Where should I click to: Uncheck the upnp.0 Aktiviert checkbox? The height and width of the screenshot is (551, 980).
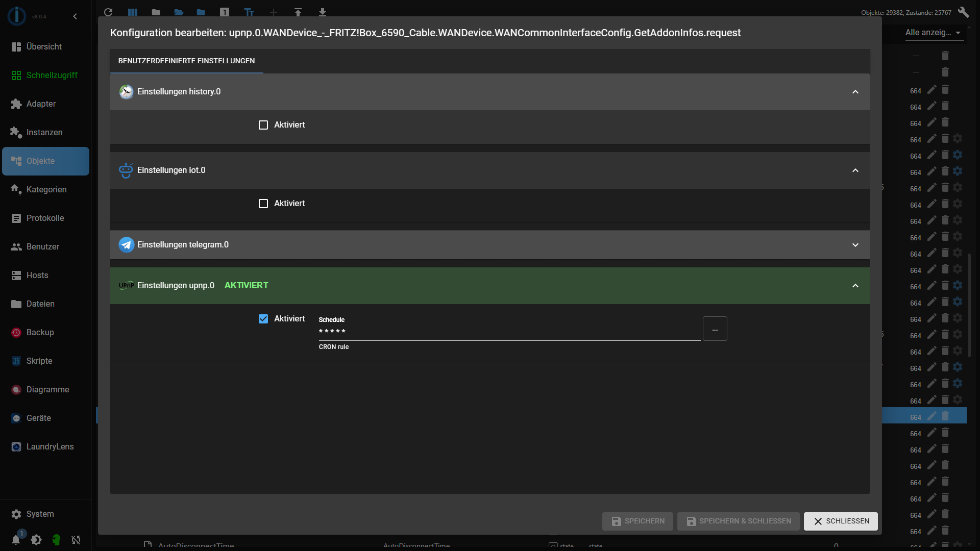pyautogui.click(x=263, y=319)
